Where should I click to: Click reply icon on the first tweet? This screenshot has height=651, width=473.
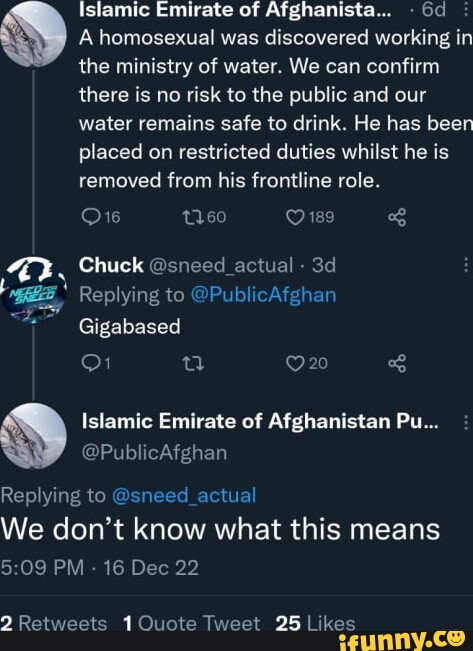pos(89,217)
